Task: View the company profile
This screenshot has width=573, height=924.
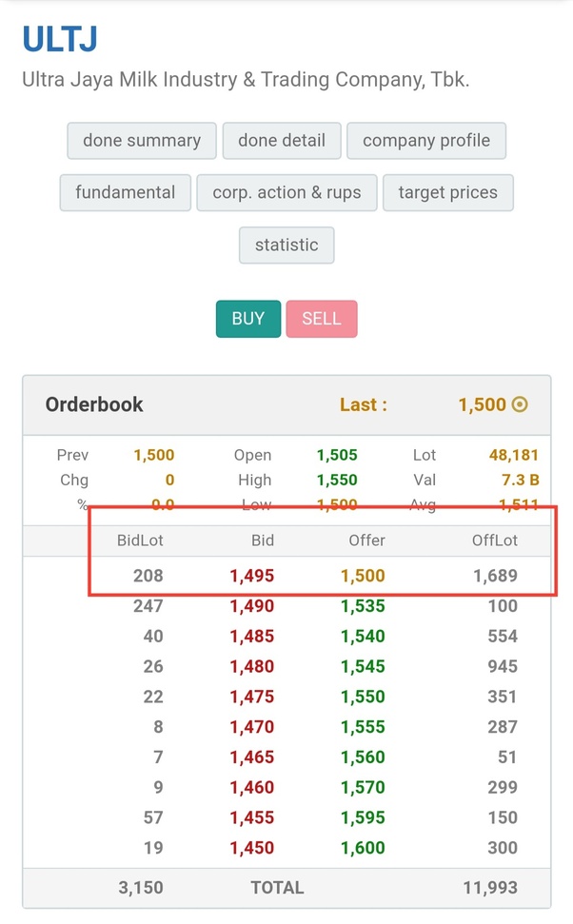Action: click(426, 140)
